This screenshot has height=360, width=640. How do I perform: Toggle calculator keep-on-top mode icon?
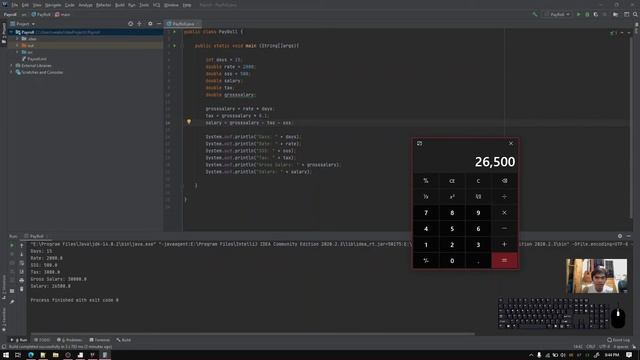tap(419, 144)
